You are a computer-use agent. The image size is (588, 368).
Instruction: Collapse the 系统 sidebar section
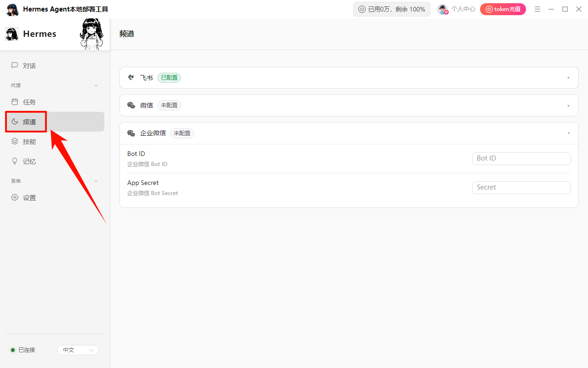click(x=96, y=181)
